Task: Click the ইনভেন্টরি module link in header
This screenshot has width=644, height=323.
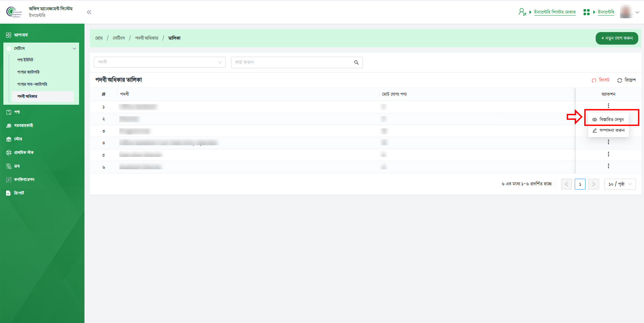Action: pyautogui.click(x=606, y=12)
